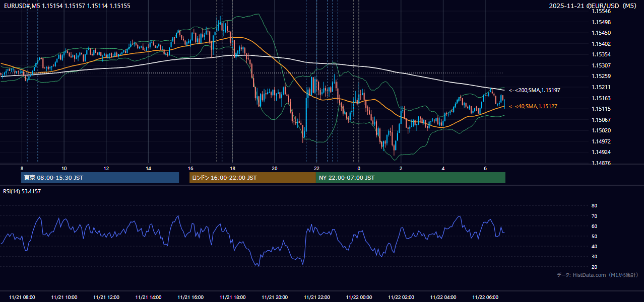Image resolution: width=644 pixels, height=302 pixels.
Task: Select the NY 22:00-07:00 JST session bar
Action: click(411, 178)
